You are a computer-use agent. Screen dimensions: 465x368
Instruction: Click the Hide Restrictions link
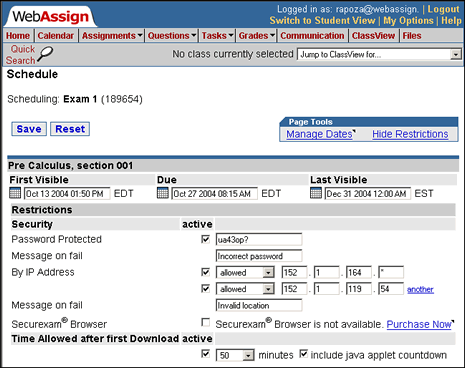410,134
